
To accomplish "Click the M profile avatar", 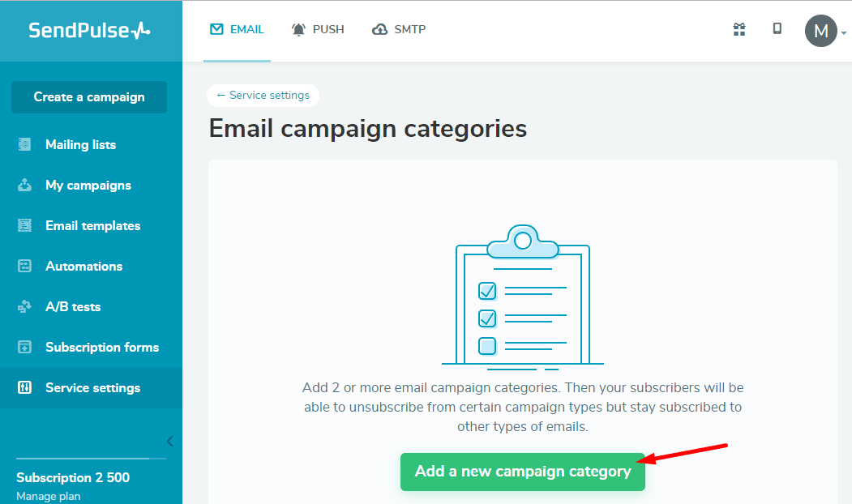I will point(821,31).
